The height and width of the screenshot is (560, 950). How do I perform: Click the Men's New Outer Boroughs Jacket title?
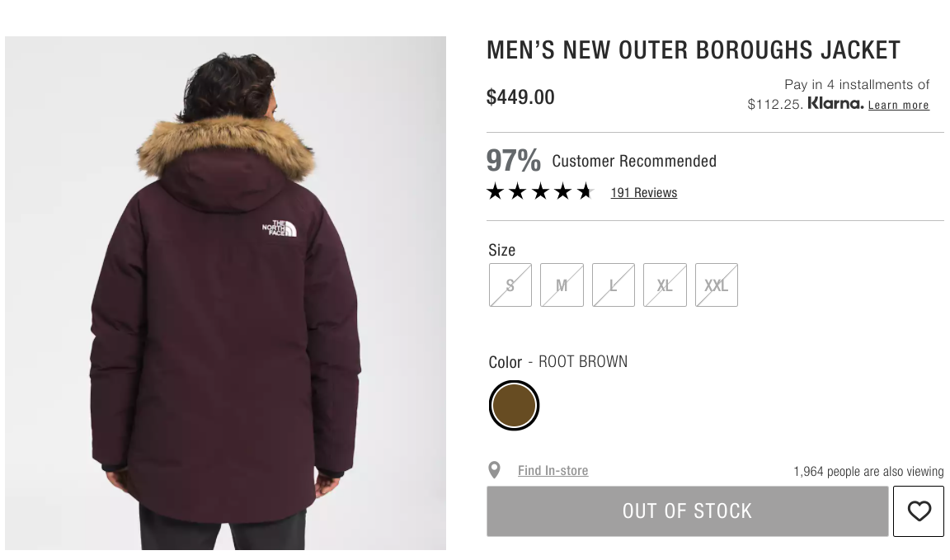coord(693,50)
